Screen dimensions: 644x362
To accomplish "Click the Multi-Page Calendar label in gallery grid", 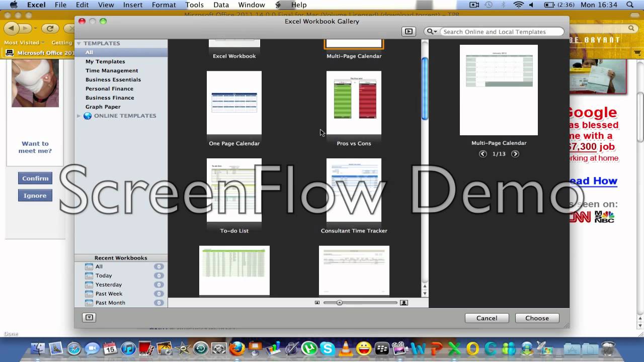I will coord(354,56).
